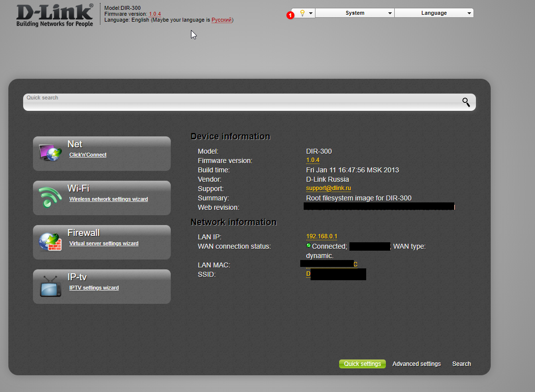Click the Firewall brick wall icon
The width and height of the screenshot is (535, 392).
click(x=50, y=241)
